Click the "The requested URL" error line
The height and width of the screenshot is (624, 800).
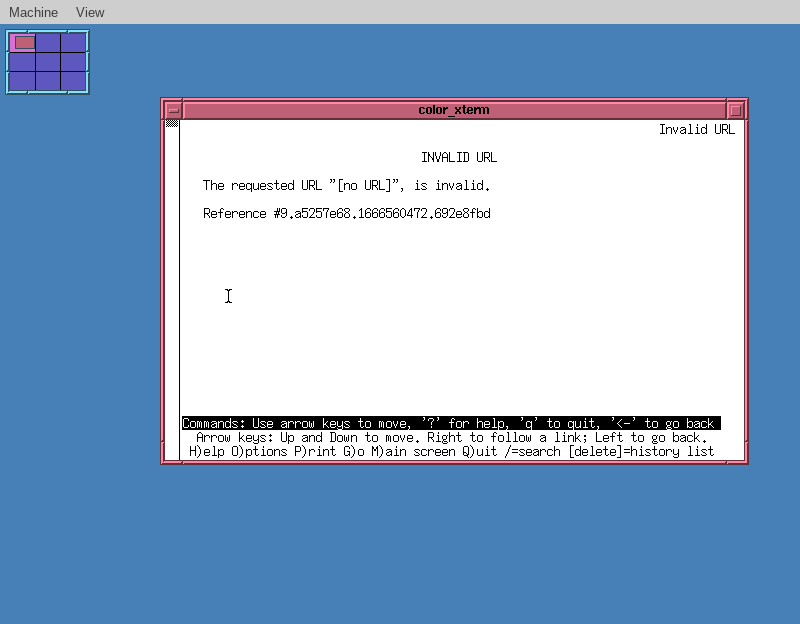346,186
